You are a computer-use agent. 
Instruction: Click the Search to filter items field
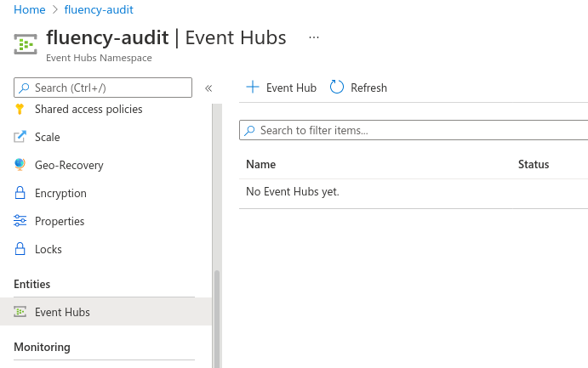[414, 130]
